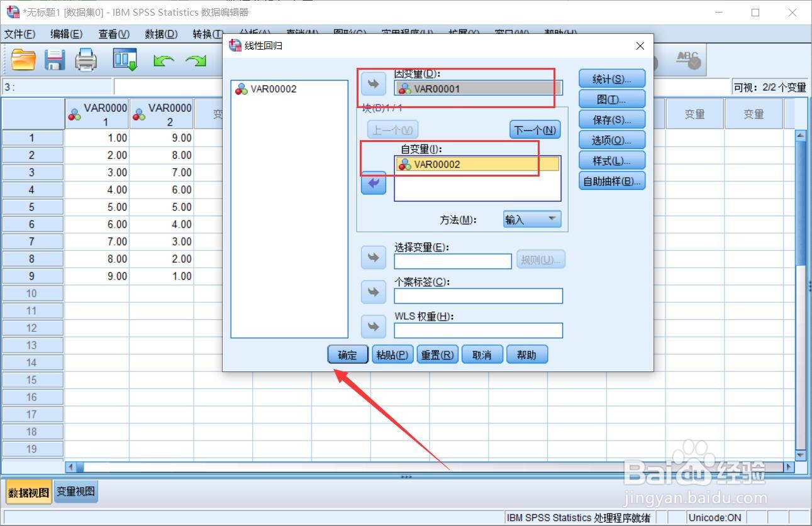Click the Undo green arrow icon
The width and height of the screenshot is (812, 526).
[164, 61]
